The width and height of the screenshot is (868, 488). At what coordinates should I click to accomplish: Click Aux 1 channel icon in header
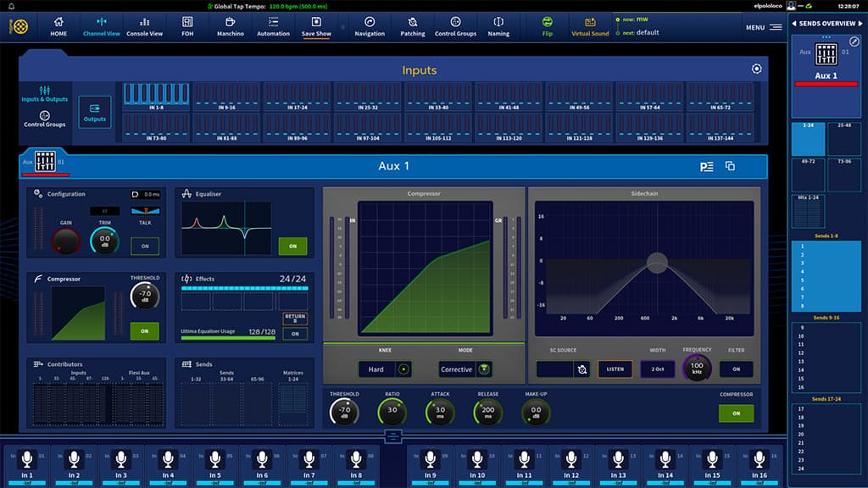tap(45, 162)
